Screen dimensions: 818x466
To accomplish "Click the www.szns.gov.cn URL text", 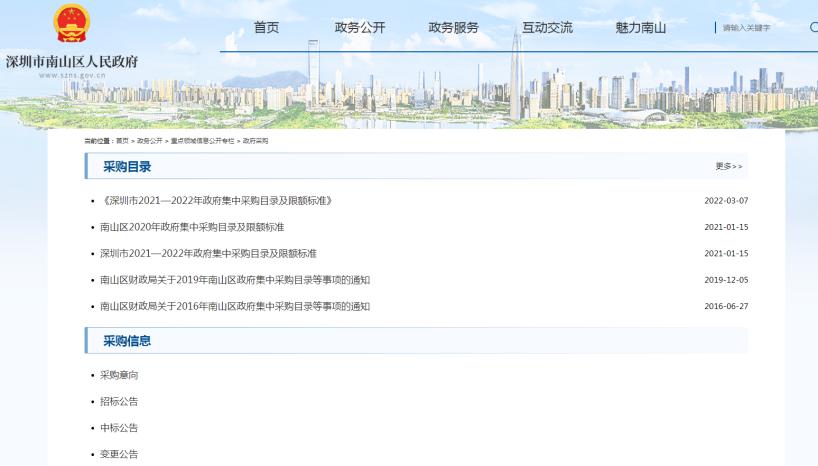I will coord(72,76).
